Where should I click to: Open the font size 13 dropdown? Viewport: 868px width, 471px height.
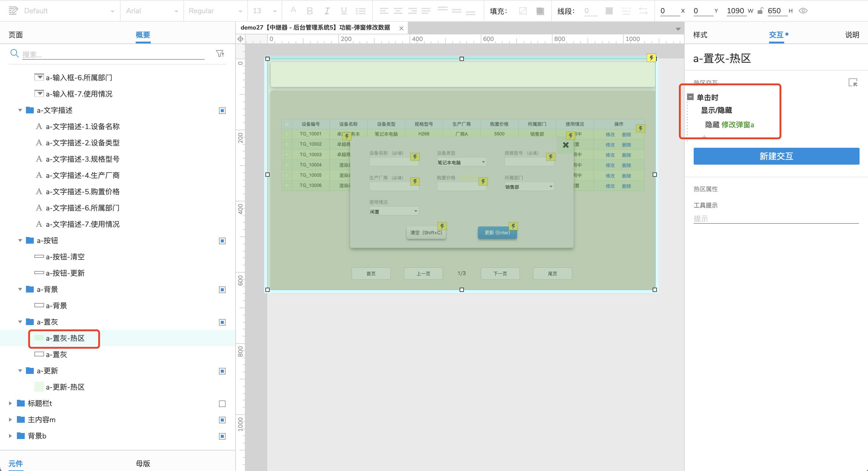(265, 11)
